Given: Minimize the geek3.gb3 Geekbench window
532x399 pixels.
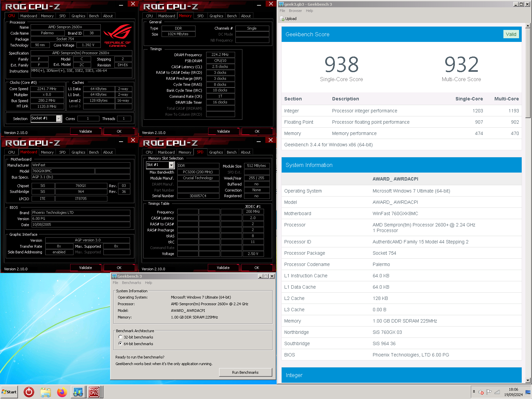Looking at the screenshot, I should (x=515, y=4).
